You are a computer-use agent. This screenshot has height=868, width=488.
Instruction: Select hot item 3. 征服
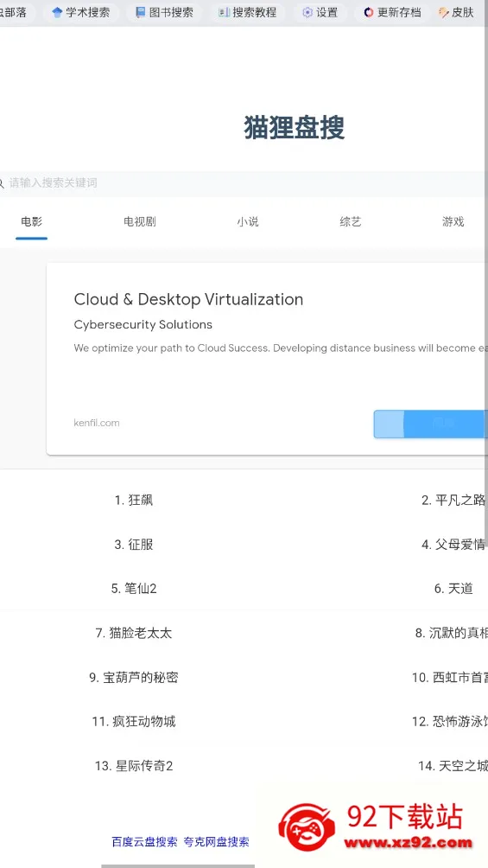click(x=134, y=545)
